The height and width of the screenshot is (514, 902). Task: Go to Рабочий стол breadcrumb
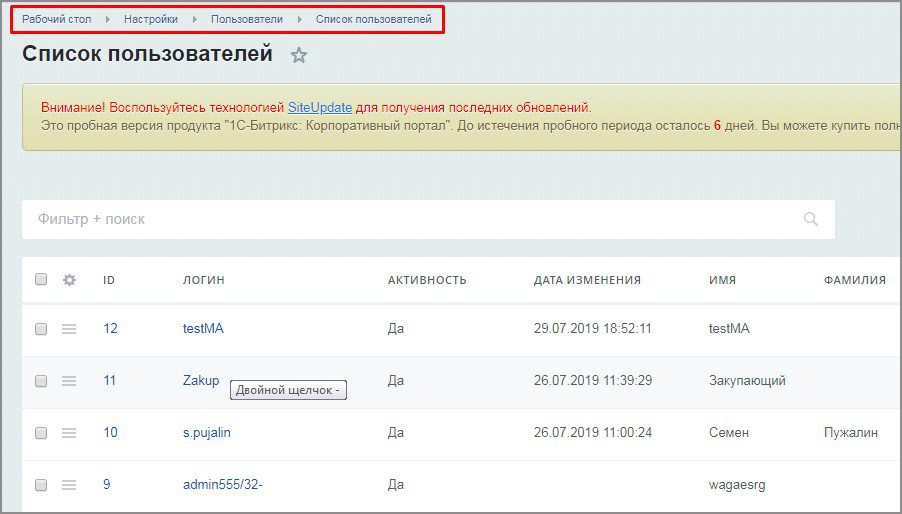click(x=56, y=19)
